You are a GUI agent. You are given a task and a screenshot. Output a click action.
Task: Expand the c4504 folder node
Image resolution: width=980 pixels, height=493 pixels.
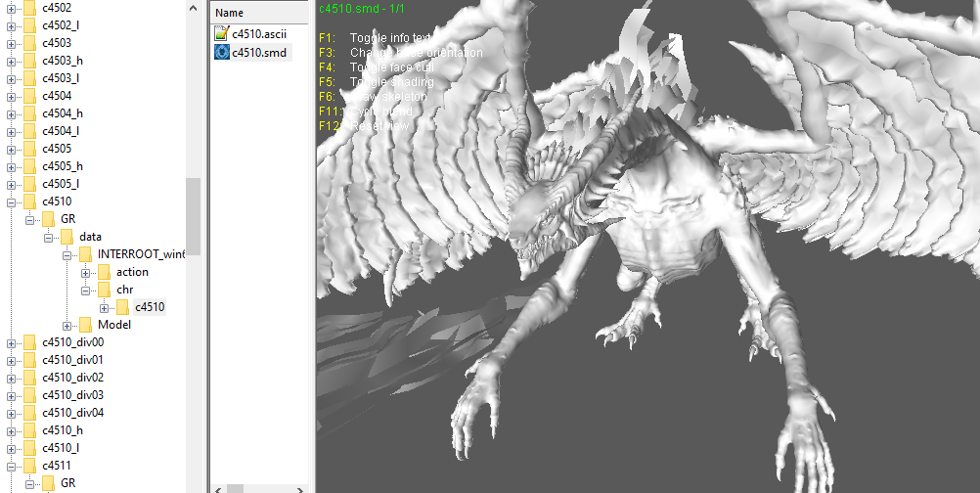[x=11, y=96]
